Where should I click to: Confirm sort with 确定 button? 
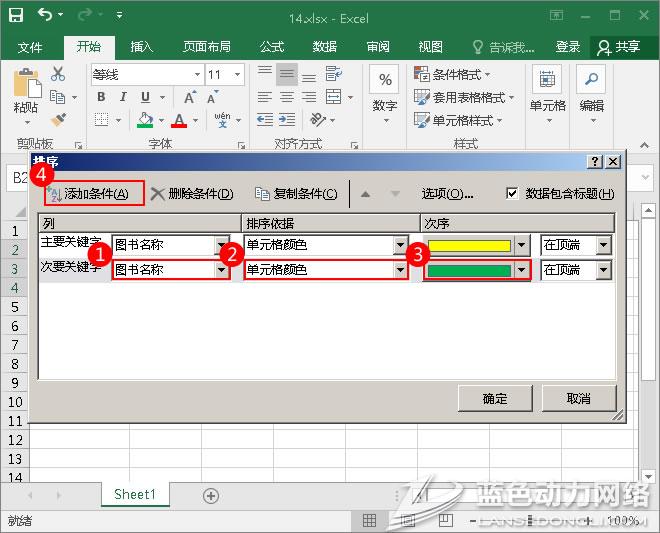point(495,398)
